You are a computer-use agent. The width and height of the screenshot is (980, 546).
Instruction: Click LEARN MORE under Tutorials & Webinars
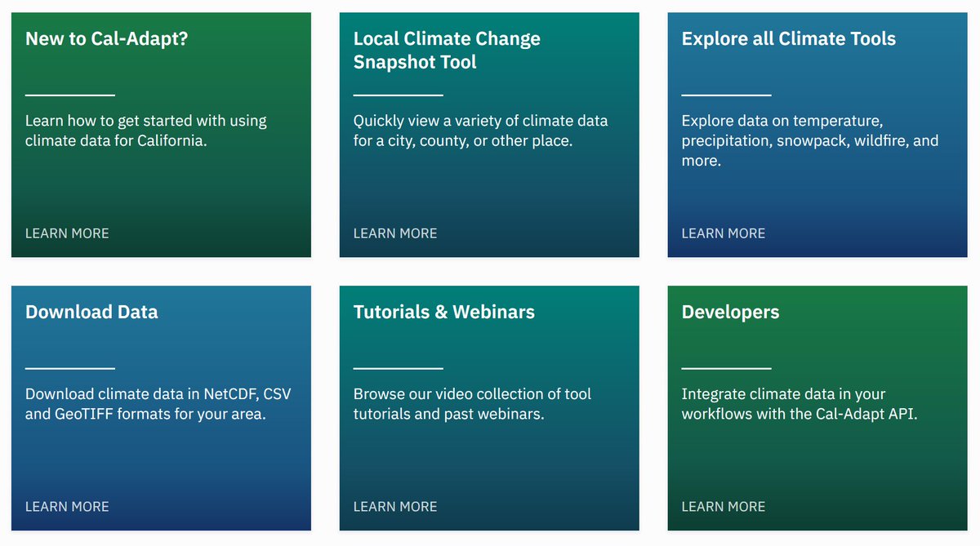[x=395, y=507]
